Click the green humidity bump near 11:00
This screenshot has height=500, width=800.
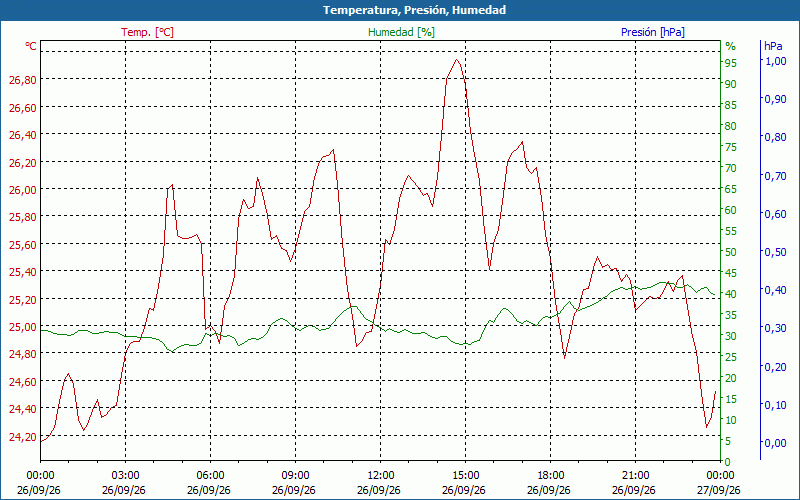[352, 307]
